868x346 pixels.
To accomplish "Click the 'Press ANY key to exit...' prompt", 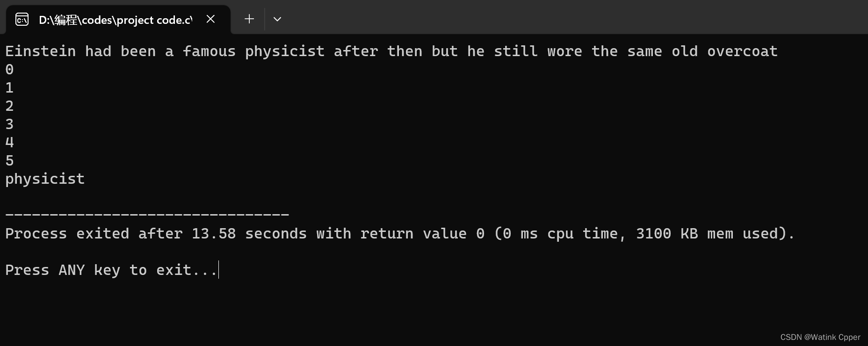I will pyautogui.click(x=111, y=270).
